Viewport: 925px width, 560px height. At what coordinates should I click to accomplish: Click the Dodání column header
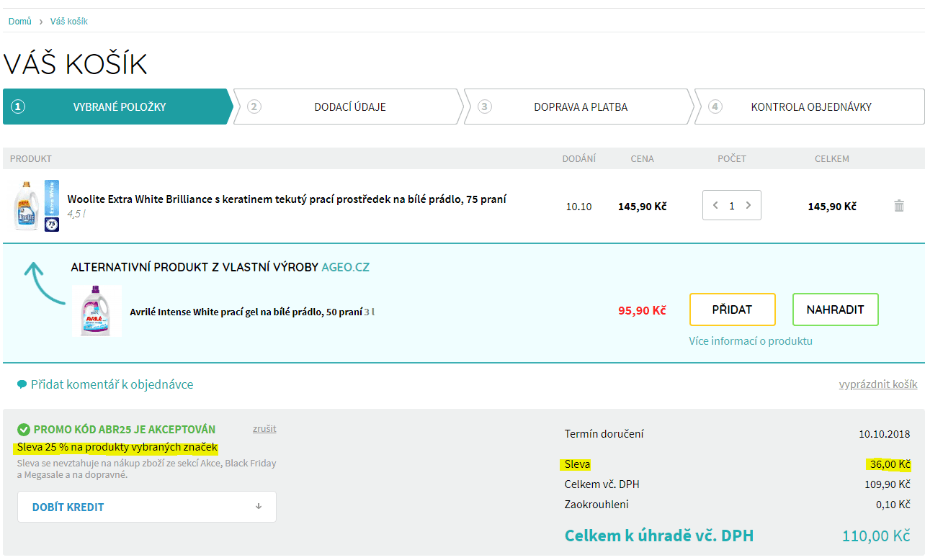579,158
